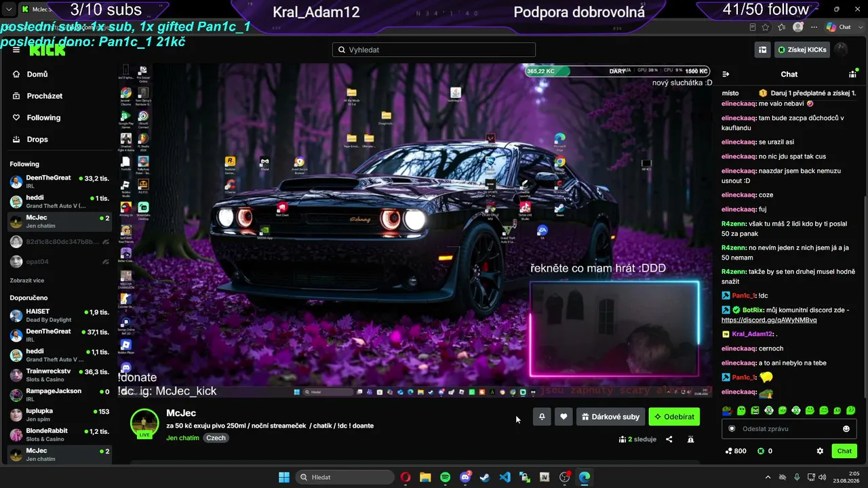Click the report icon beside share
This screenshot has height=488, width=868.
point(690,439)
